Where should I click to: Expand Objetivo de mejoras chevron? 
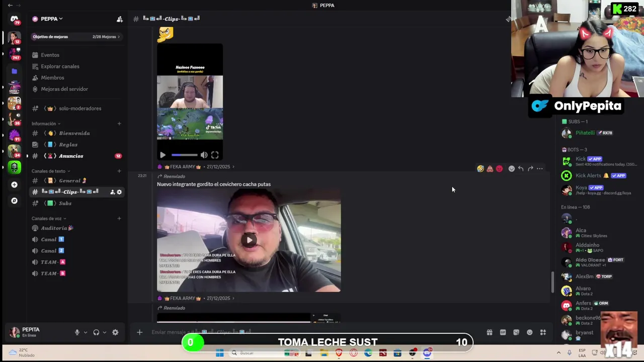(x=119, y=37)
